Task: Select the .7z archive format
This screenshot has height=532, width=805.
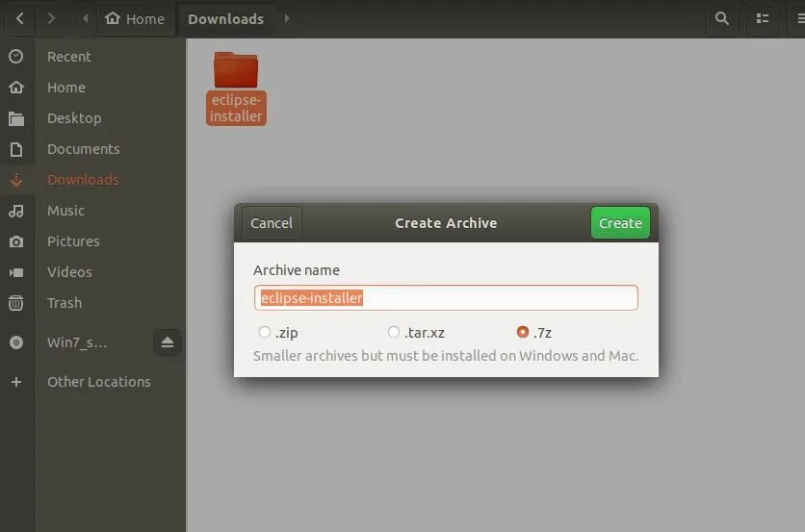Action: [x=523, y=332]
